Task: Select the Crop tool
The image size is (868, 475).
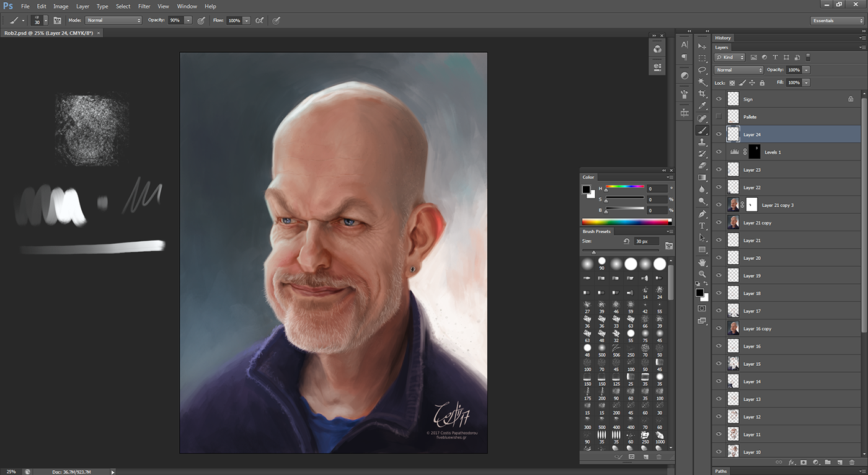Action: (x=702, y=94)
